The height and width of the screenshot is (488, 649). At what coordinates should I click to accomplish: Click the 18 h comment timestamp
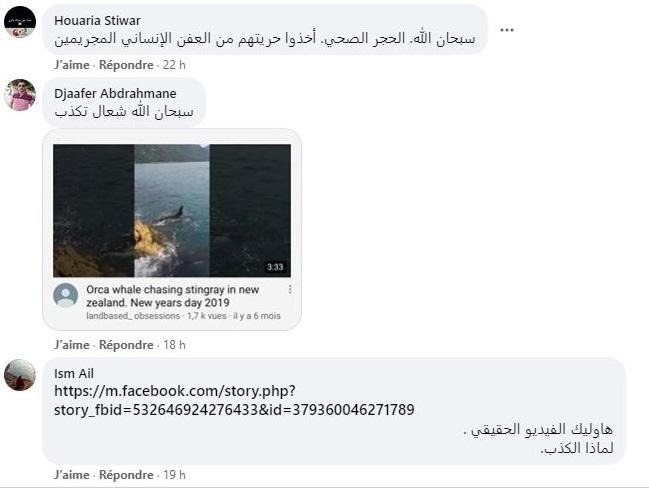coord(174,345)
